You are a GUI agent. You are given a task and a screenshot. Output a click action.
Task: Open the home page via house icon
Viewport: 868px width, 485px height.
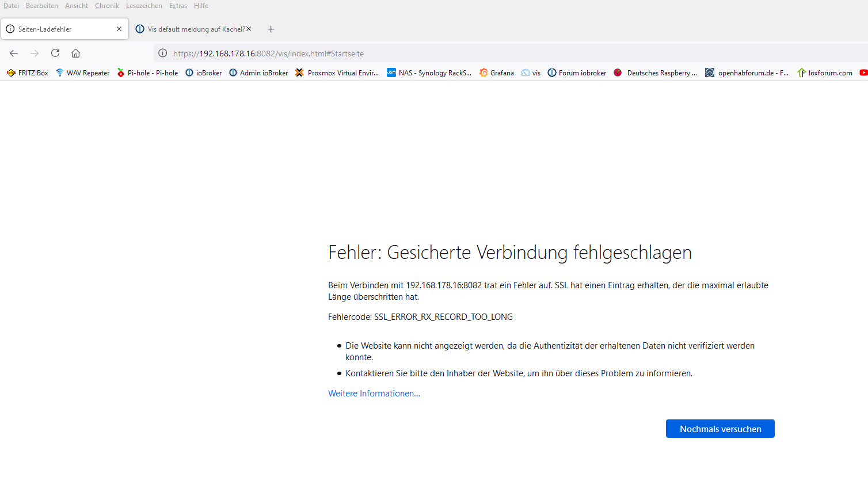pos(75,53)
